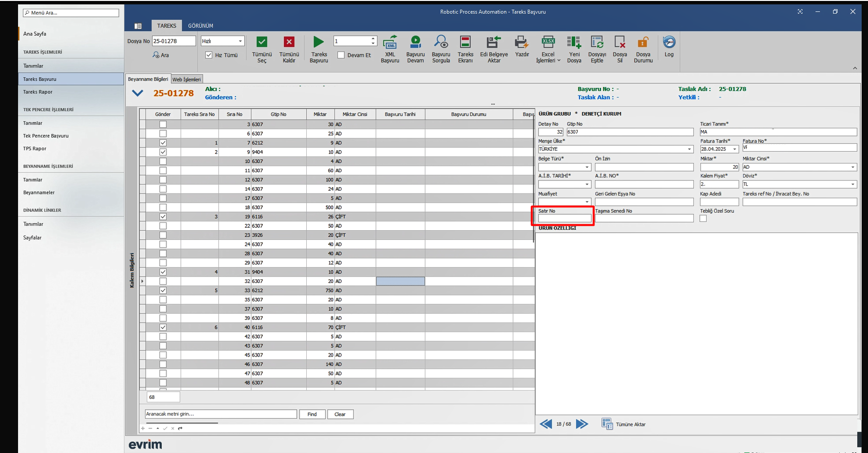Screen dimensions: 868x453
Task: Check the Gönder box for Sıra No 3
Action: point(163,124)
